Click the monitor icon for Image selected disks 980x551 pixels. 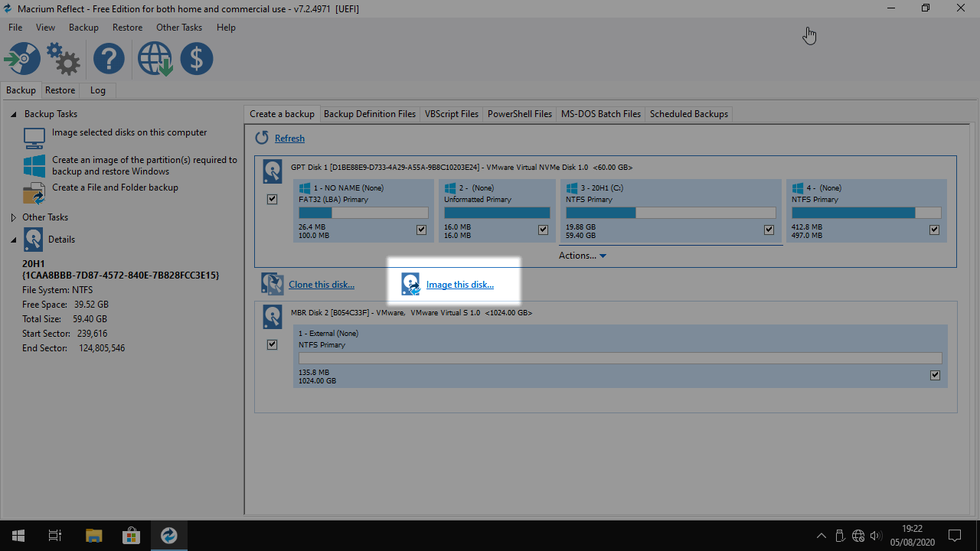(x=34, y=138)
